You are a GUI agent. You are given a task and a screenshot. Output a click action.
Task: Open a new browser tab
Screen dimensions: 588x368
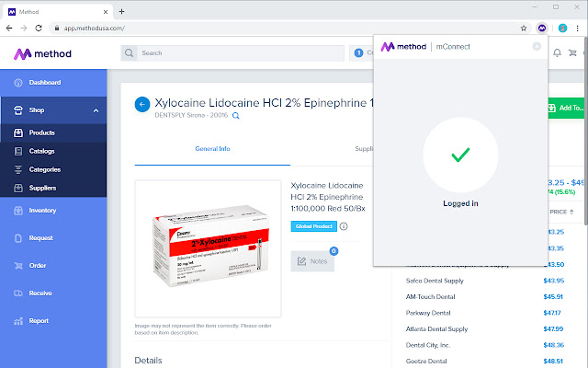point(121,12)
